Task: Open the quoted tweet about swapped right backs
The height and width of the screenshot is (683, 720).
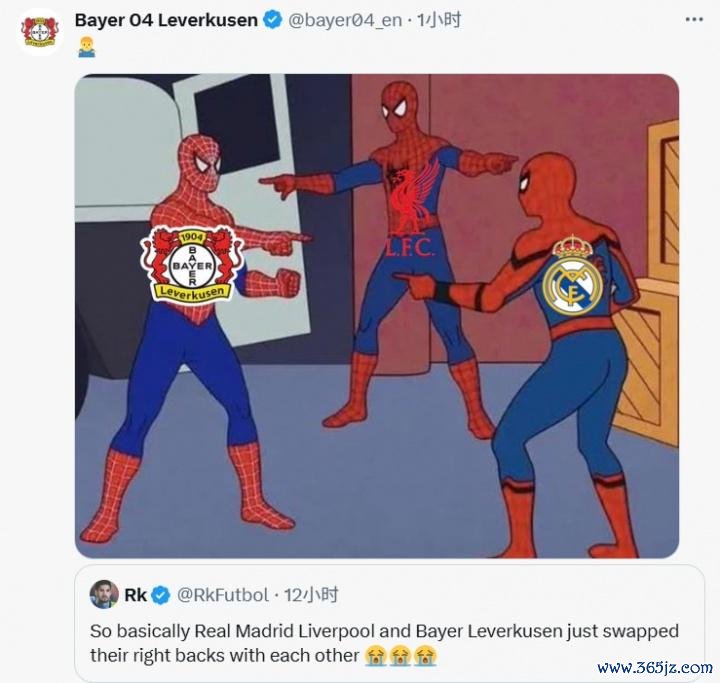Action: pyautogui.click(x=389, y=623)
